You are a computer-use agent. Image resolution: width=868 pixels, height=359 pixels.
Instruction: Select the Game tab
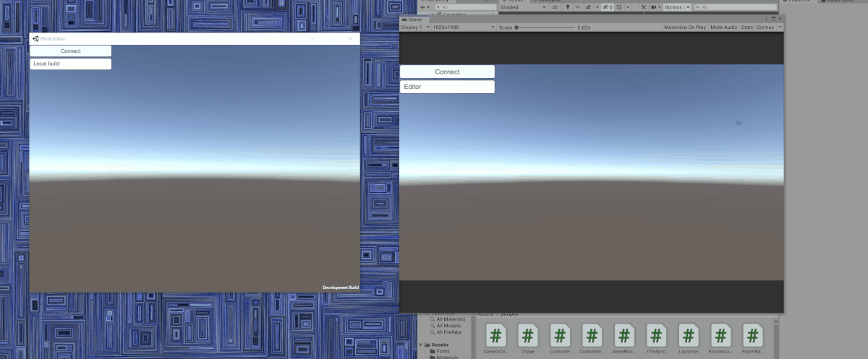pos(413,19)
